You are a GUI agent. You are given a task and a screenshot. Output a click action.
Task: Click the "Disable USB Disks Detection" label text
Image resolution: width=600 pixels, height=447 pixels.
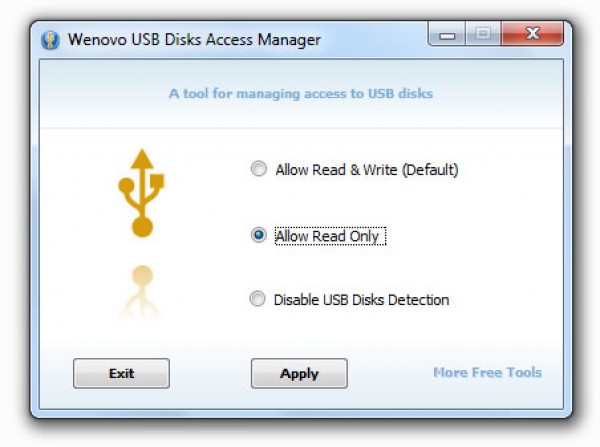(x=361, y=299)
